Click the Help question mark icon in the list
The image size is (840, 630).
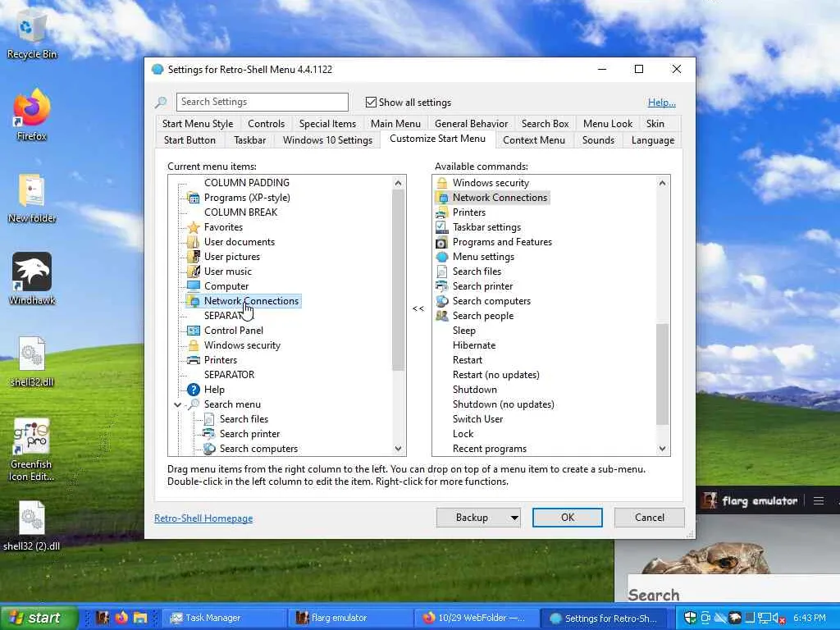(x=194, y=390)
